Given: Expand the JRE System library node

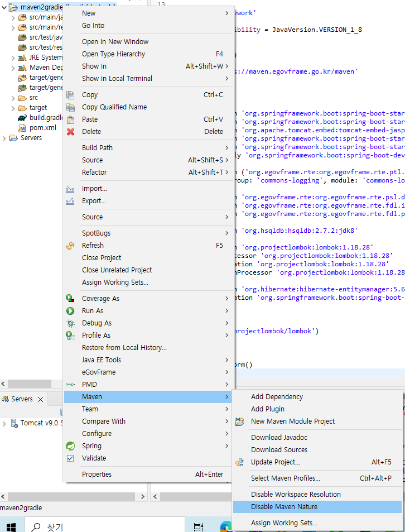Looking at the screenshot, I should click(13, 57).
